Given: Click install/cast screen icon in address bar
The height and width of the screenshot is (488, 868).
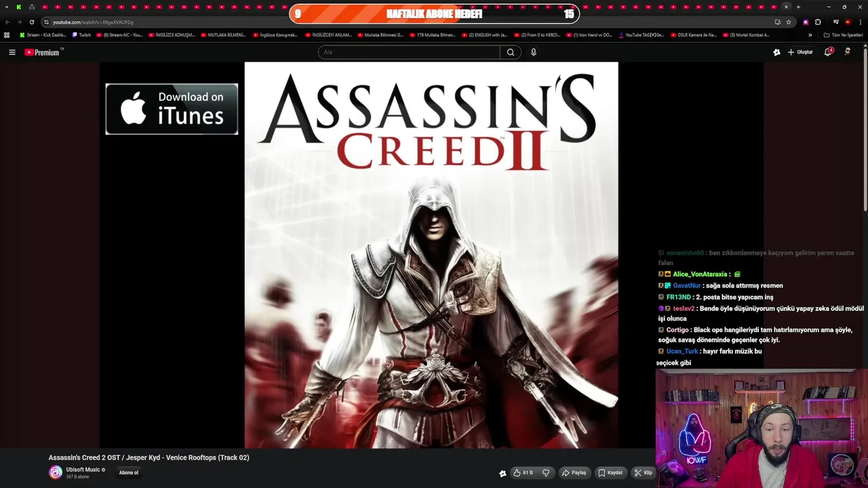Looking at the screenshot, I should [x=777, y=22].
